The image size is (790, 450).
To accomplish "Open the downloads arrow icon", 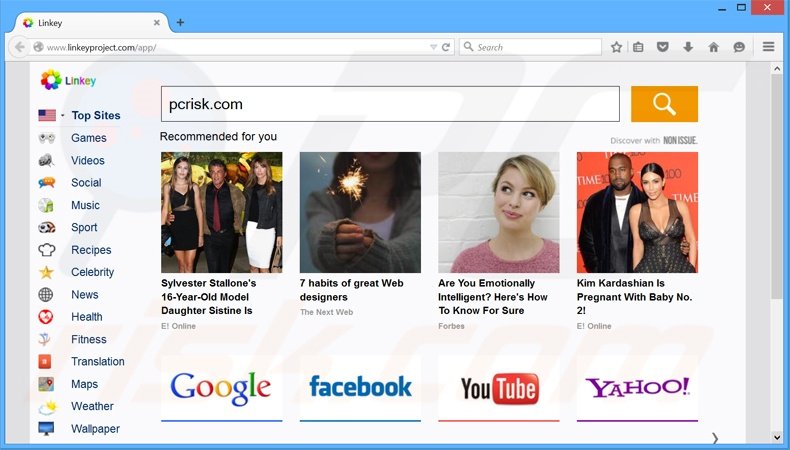I will 688,47.
